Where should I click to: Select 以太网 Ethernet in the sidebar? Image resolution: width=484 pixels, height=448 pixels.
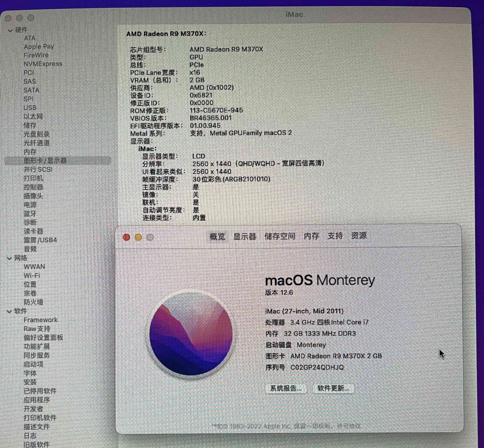click(33, 116)
